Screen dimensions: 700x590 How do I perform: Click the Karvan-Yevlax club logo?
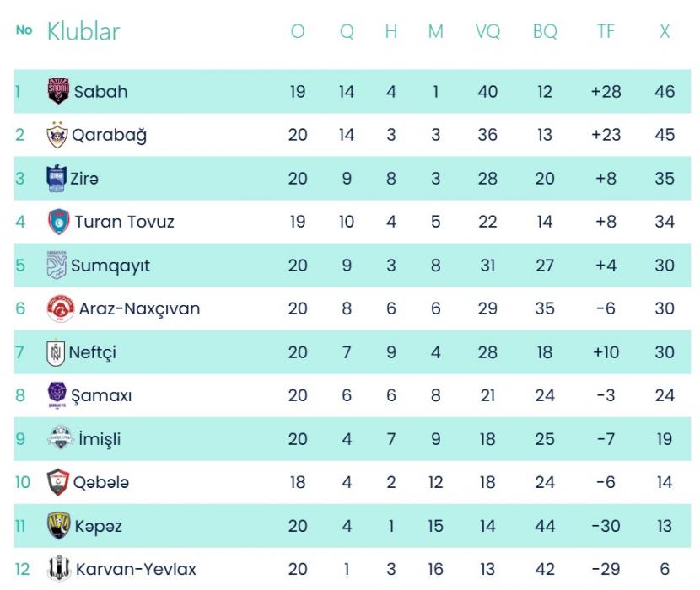pyautogui.click(x=58, y=569)
